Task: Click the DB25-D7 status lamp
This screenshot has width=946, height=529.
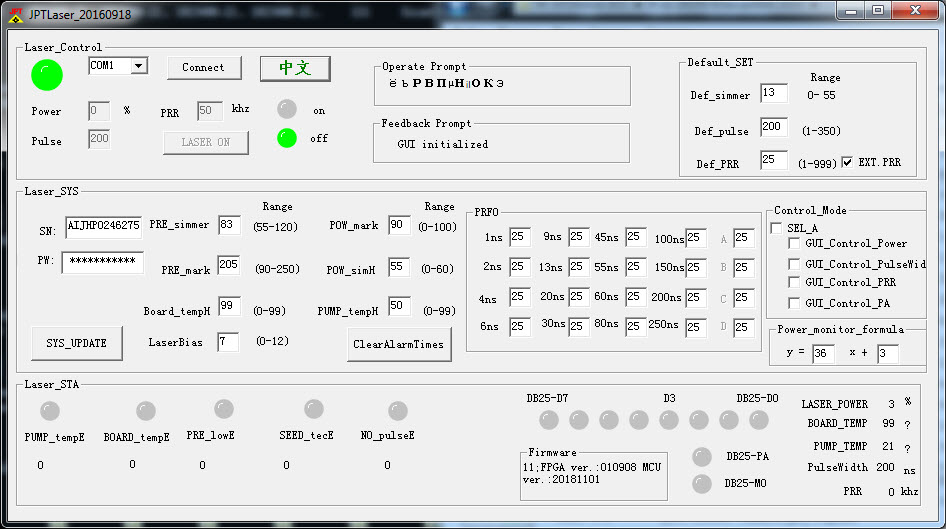Action: pos(548,420)
